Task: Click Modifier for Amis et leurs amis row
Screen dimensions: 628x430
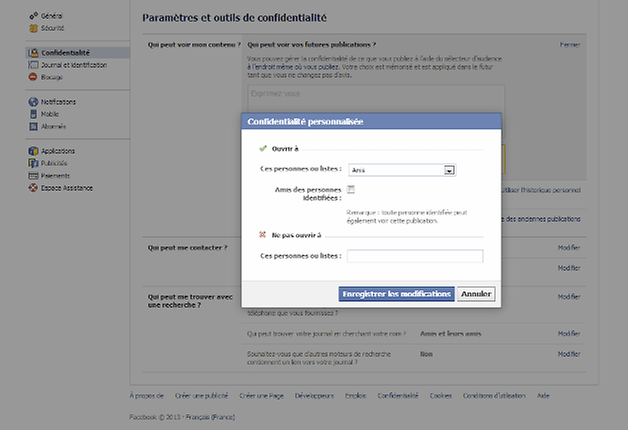Action: click(x=569, y=334)
